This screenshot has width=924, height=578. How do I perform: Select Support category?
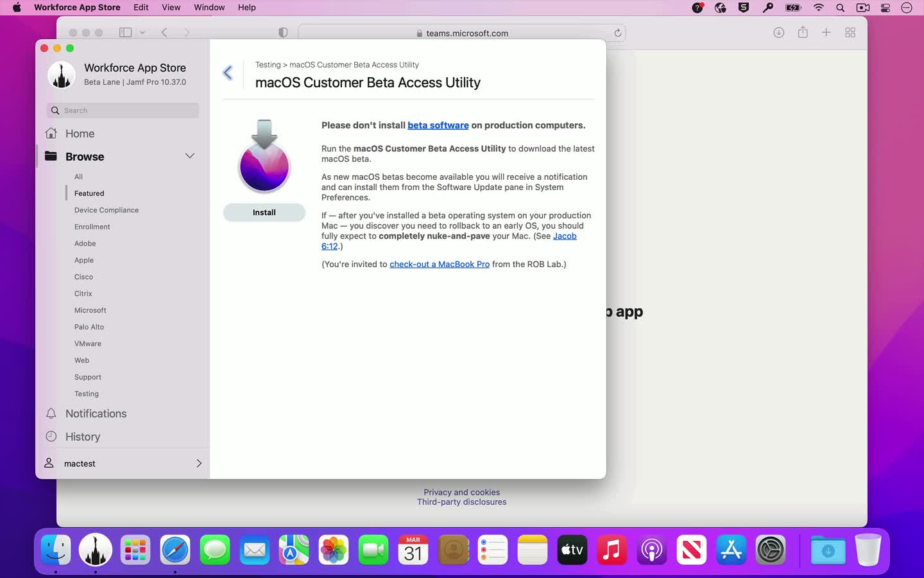[88, 377]
